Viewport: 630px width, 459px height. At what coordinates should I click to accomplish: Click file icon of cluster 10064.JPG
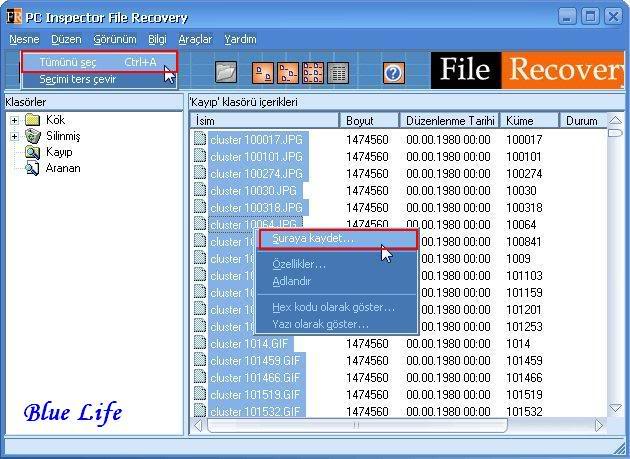(x=200, y=224)
